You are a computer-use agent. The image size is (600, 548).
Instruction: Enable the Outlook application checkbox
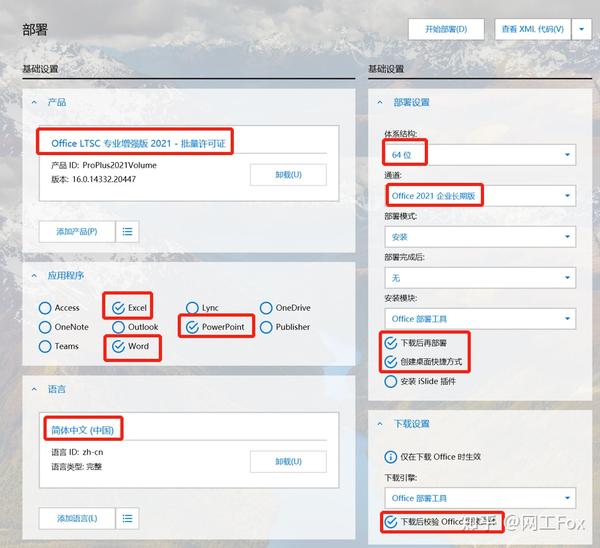pyautogui.click(x=118, y=327)
